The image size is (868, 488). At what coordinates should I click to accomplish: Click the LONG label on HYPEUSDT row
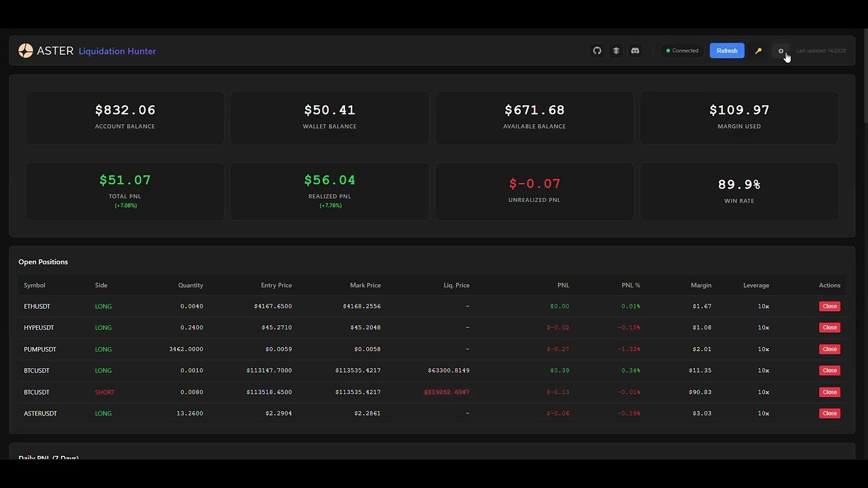click(x=103, y=327)
